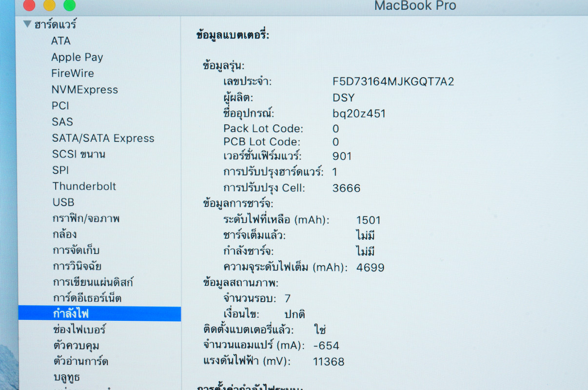
Task: Choose ตัวอ่านการ์ด in the sidebar
Action: click(x=81, y=361)
